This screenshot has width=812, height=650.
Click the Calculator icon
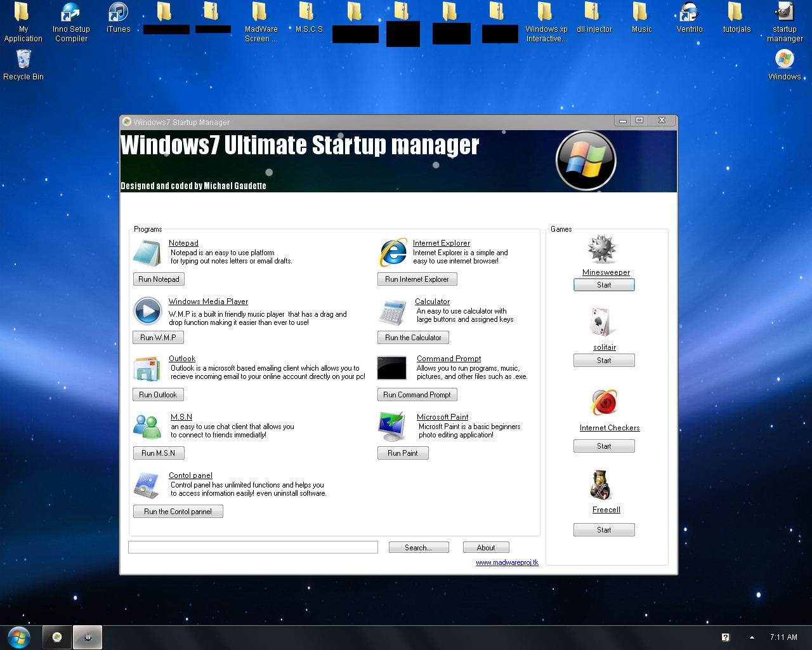(x=393, y=312)
